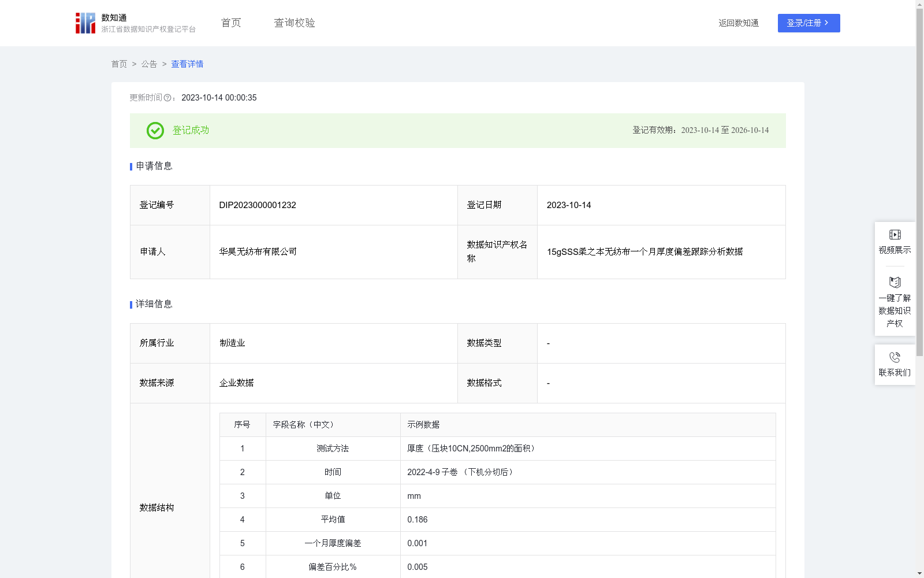
Task: Click the 数据结构 row label
Action: (157, 507)
